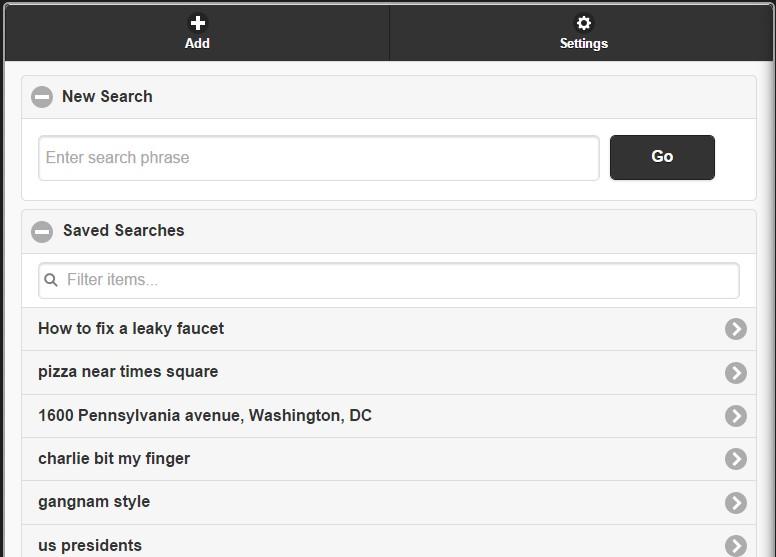Click arrow icon beside Pennsylvania avenue item
This screenshot has width=776, height=557.
click(x=736, y=416)
